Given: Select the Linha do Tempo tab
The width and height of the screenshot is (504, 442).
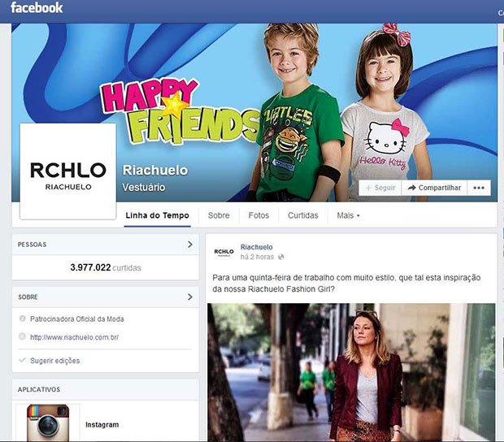Looking at the screenshot, I should (157, 215).
